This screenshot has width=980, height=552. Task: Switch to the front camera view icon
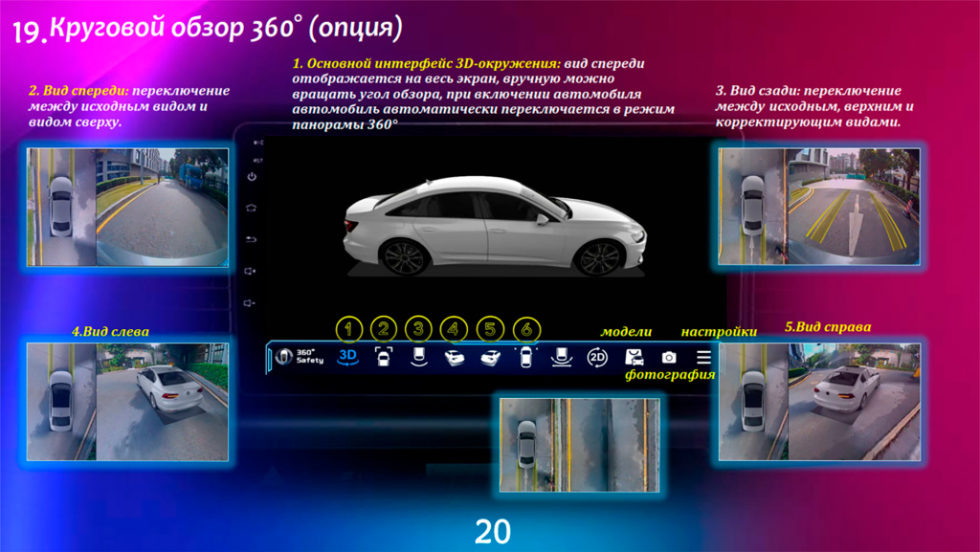(382, 357)
